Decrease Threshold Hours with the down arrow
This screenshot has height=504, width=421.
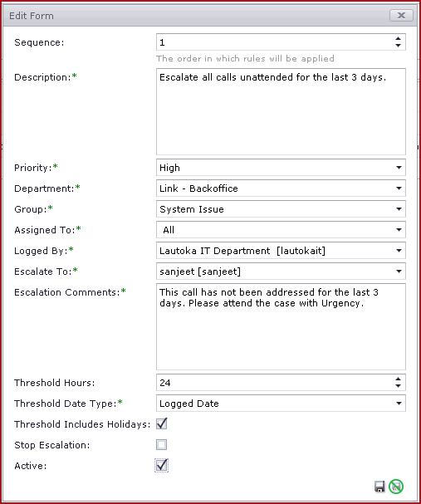(399, 386)
